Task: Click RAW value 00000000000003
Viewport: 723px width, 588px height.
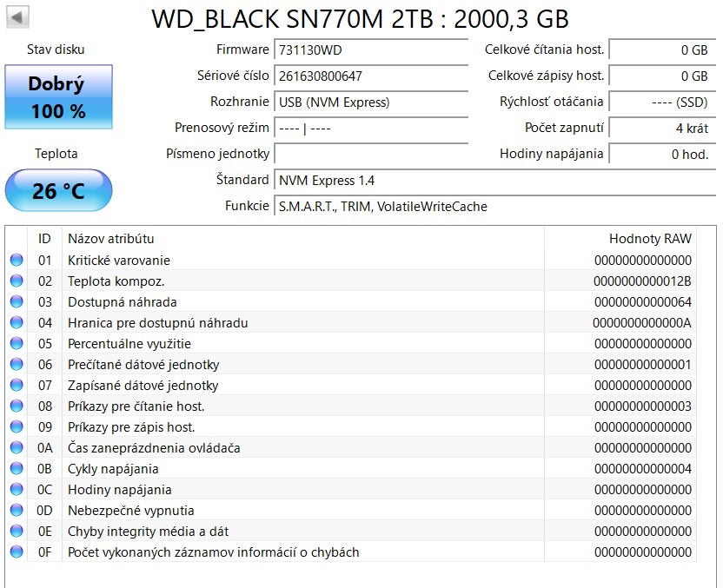Action: (643, 406)
